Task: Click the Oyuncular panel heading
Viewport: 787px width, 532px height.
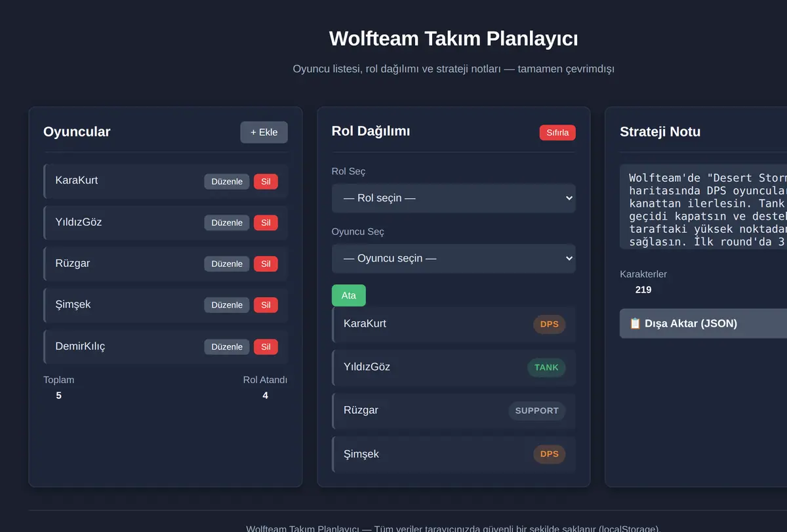Action: coord(77,132)
